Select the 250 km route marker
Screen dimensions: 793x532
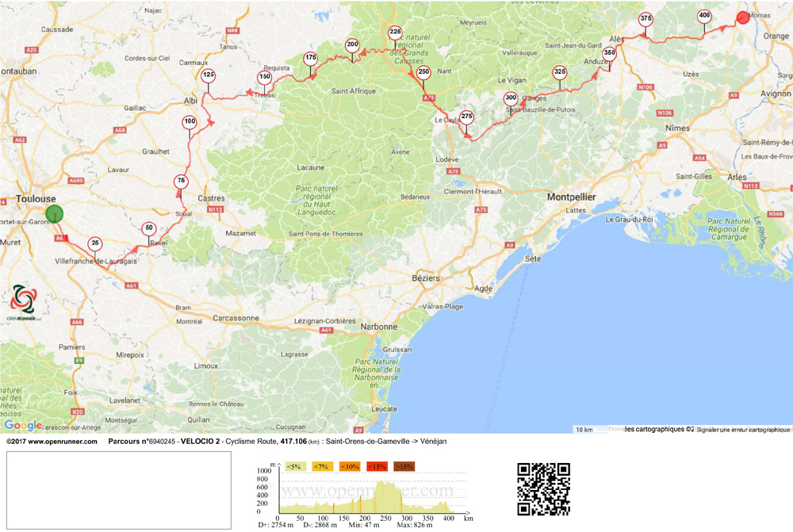tap(423, 72)
